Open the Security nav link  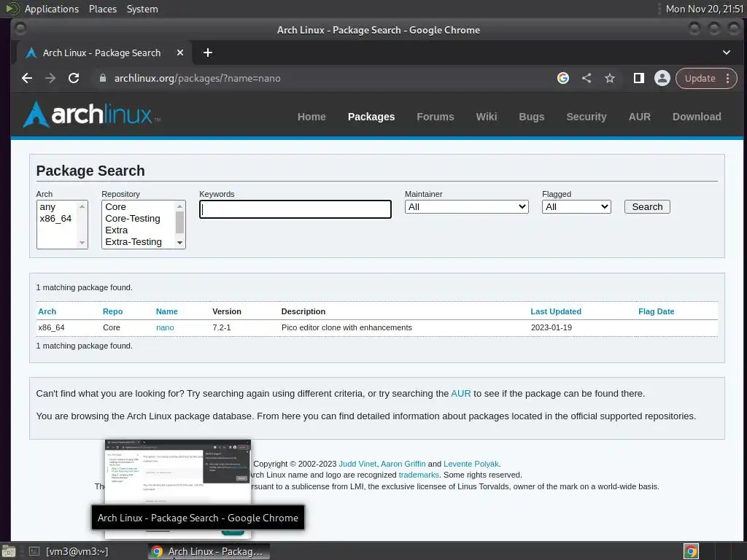tap(587, 117)
